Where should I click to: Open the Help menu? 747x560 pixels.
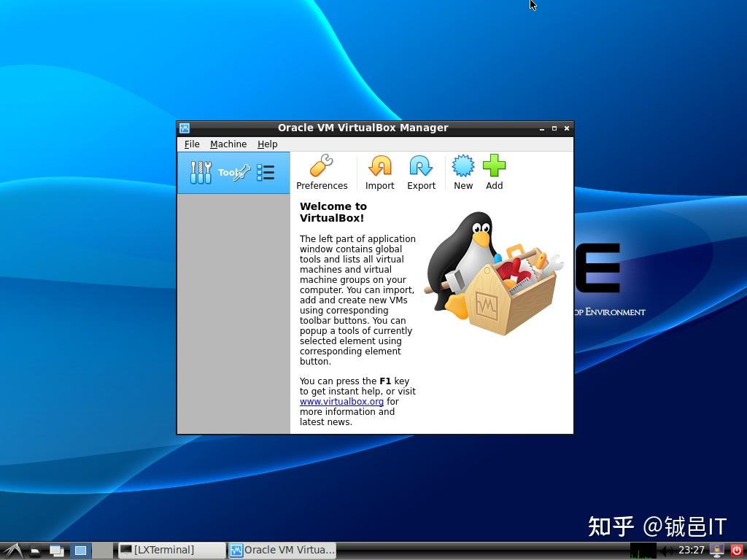click(267, 144)
